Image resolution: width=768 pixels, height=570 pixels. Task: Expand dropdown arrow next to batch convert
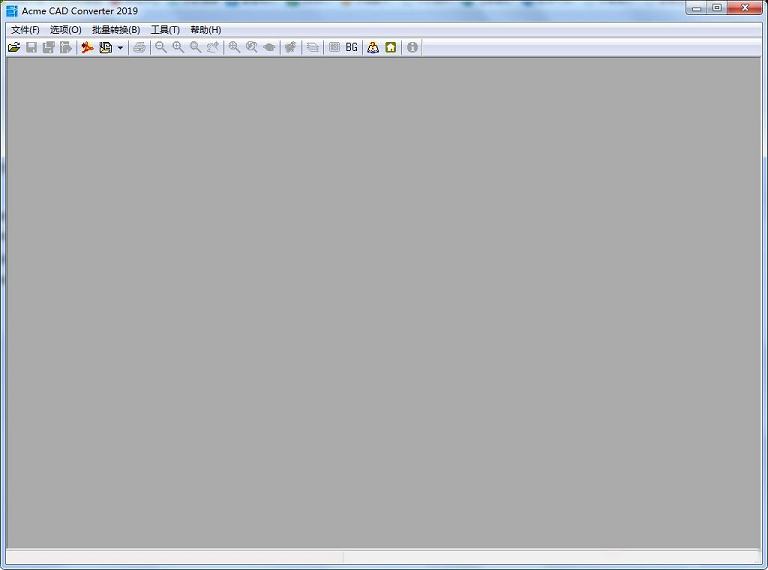[120, 47]
